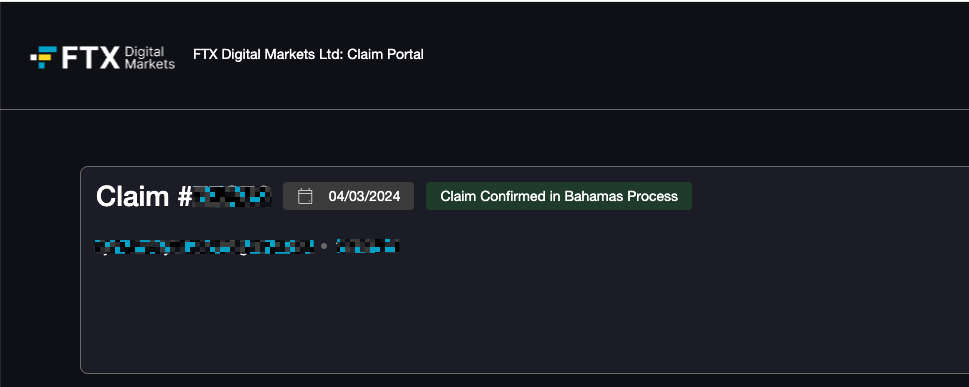This screenshot has height=387, width=969.
Task: Open the FTX Digital Markets Ltd title link
Action: [x=268, y=54]
